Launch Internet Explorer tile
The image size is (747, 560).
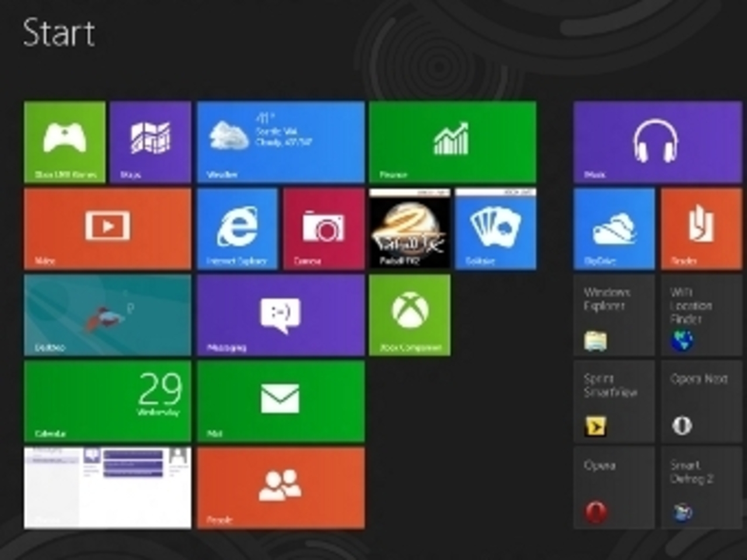[238, 229]
